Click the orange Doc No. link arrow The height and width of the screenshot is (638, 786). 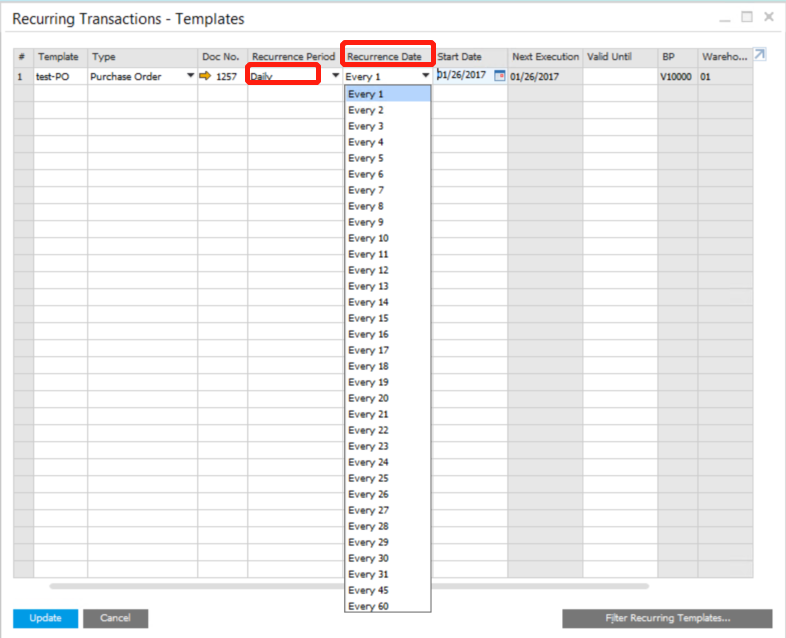tap(206, 76)
